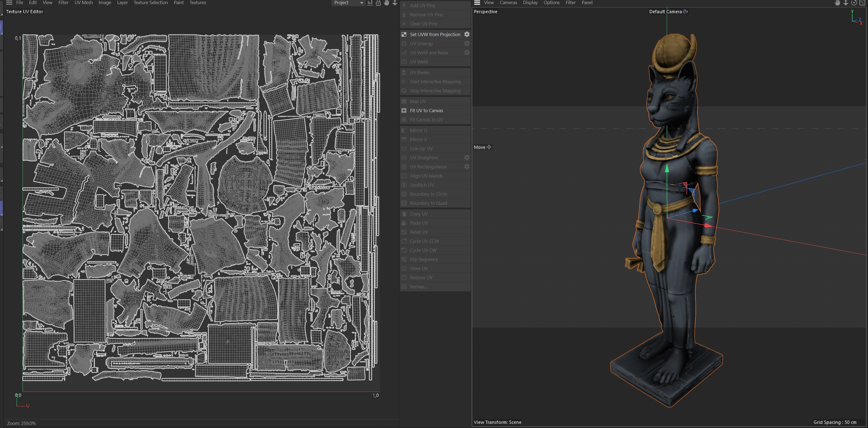Viewport: 868px width, 428px height.
Task: Toggle the viewport layout icon in the top right
Action: pos(862,3)
